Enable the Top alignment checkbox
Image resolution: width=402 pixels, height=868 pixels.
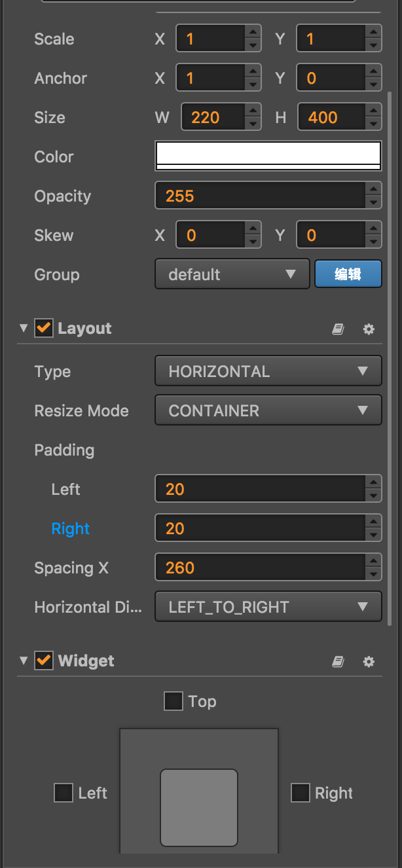click(174, 702)
